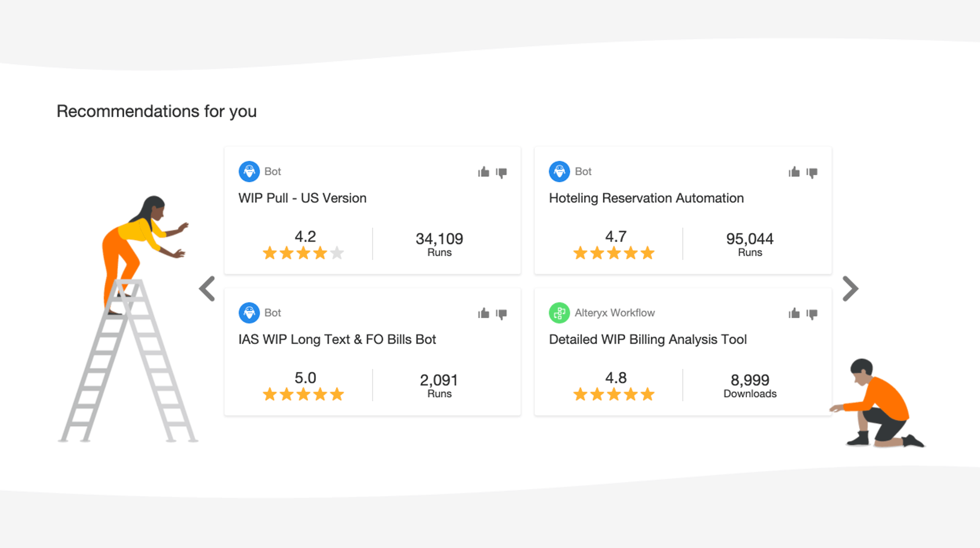980x548 pixels.
Task: Like Detailed WIP Billing Analysis Tool
Action: [x=794, y=313]
